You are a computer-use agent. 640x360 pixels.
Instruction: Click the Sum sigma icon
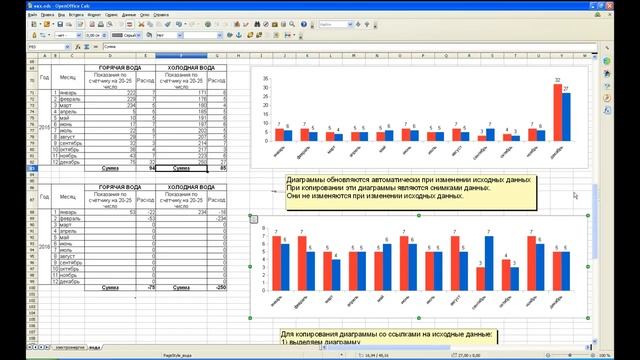(86, 47)
